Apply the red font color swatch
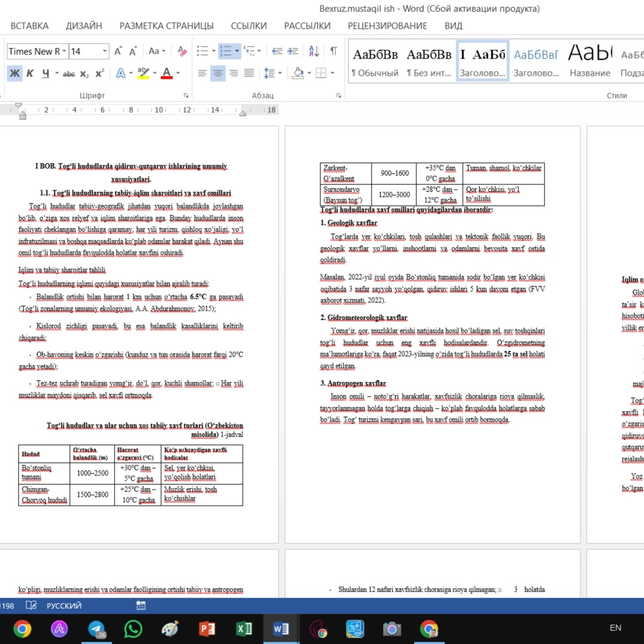The height and width of the screenshot is (644, 644). [166, 73]
